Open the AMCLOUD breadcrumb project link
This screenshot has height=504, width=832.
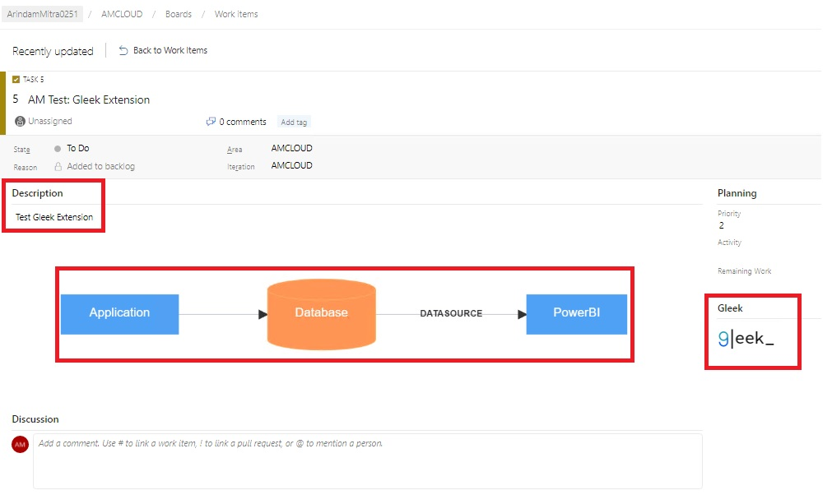click(x=122, y=14)
